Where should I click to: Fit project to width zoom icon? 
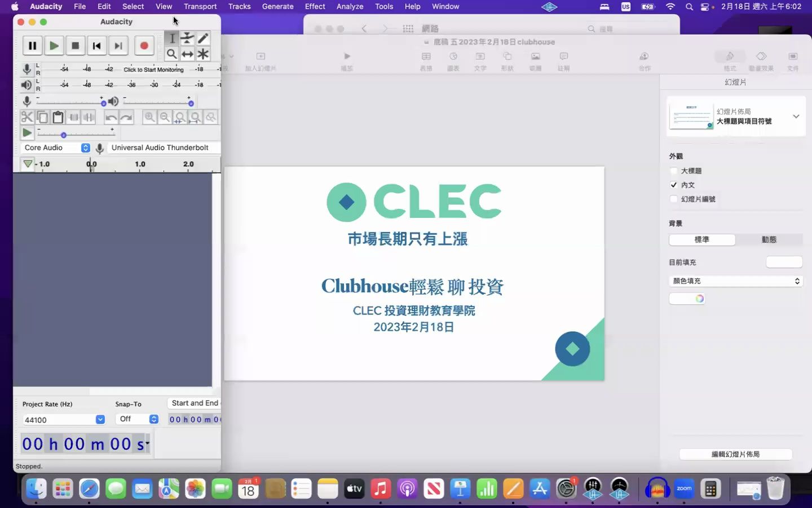195,117
